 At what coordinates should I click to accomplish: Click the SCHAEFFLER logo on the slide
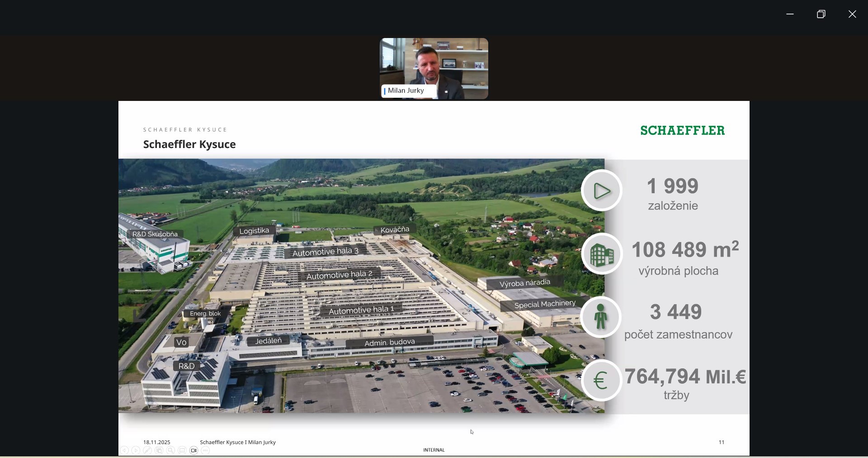tap(683, 131)
